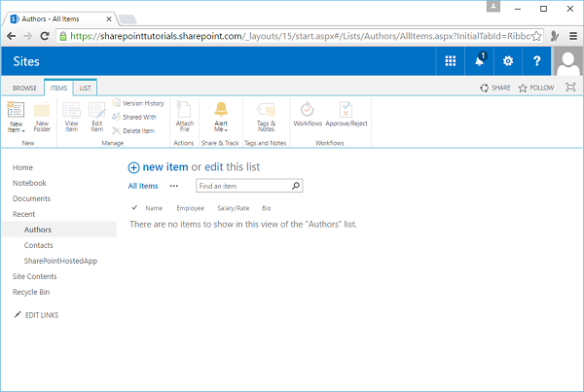Open the notifications bell icon

480,61
